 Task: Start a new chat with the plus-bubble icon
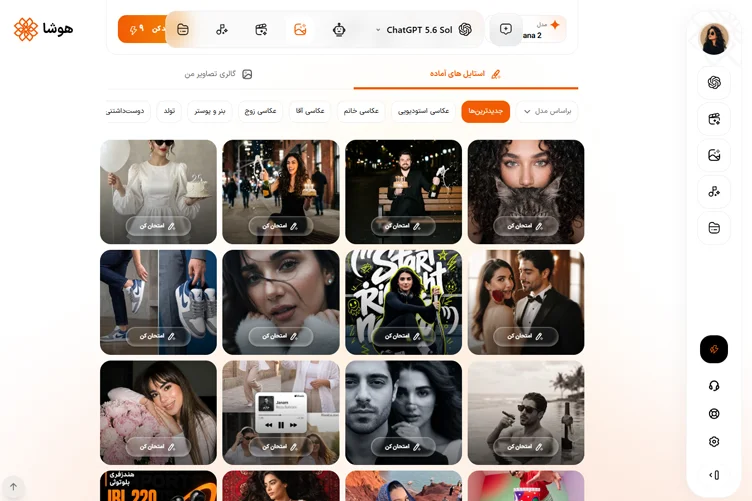click(x=505, y=30)
